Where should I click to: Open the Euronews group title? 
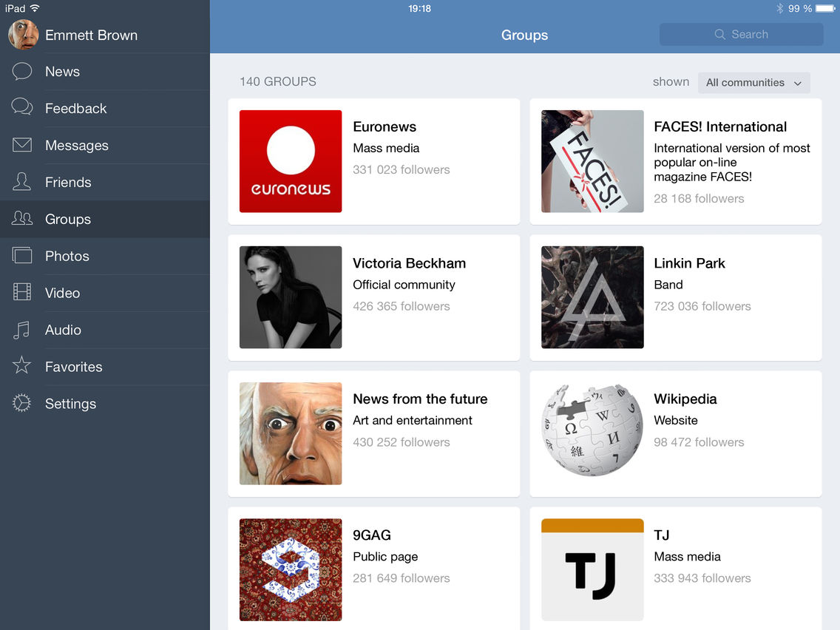[385, 126]
